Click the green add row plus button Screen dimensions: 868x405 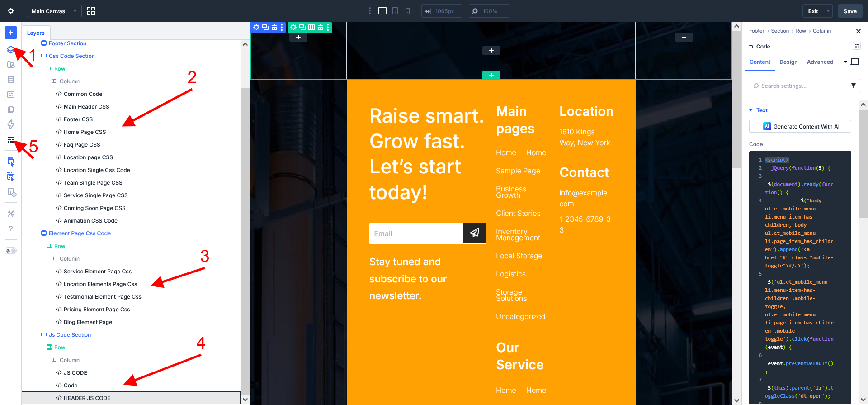(x=491, y=75)
